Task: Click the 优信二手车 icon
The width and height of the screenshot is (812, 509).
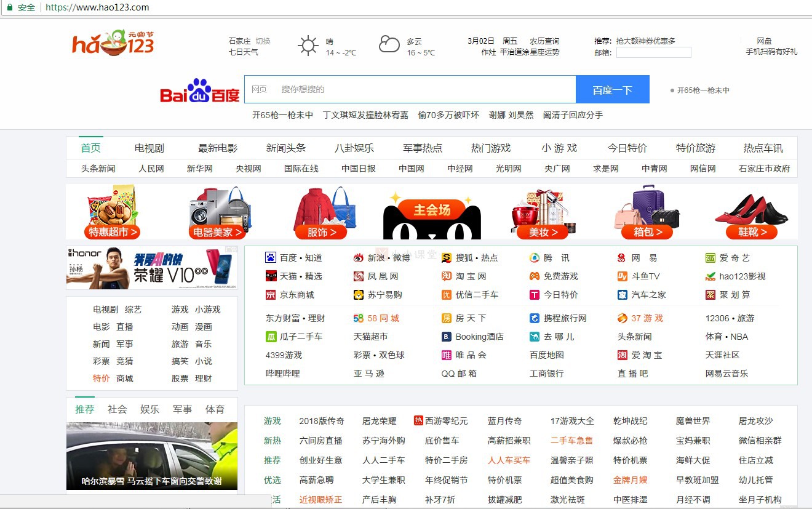Action: pos(447,295)
